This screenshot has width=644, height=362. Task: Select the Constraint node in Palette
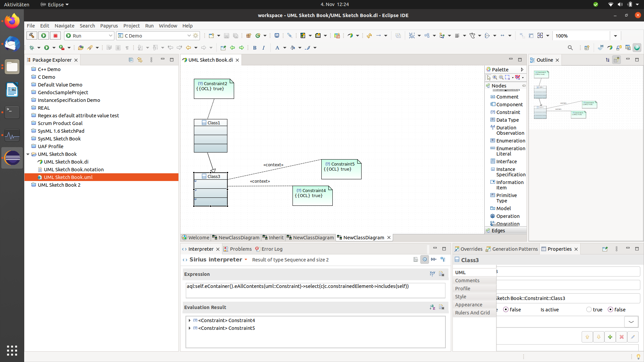pyautogui.click(x=505, y=112)
